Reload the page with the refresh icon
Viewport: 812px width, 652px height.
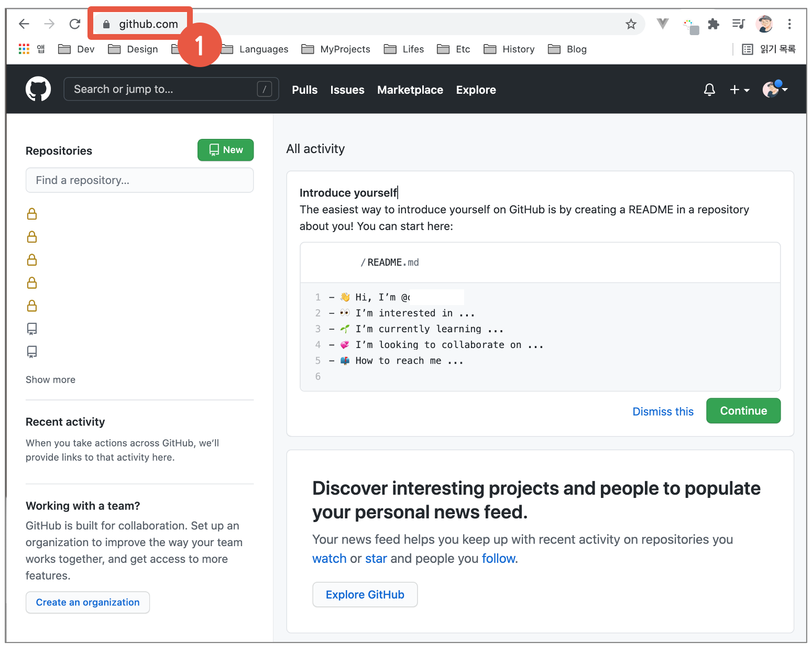[75, 24]
